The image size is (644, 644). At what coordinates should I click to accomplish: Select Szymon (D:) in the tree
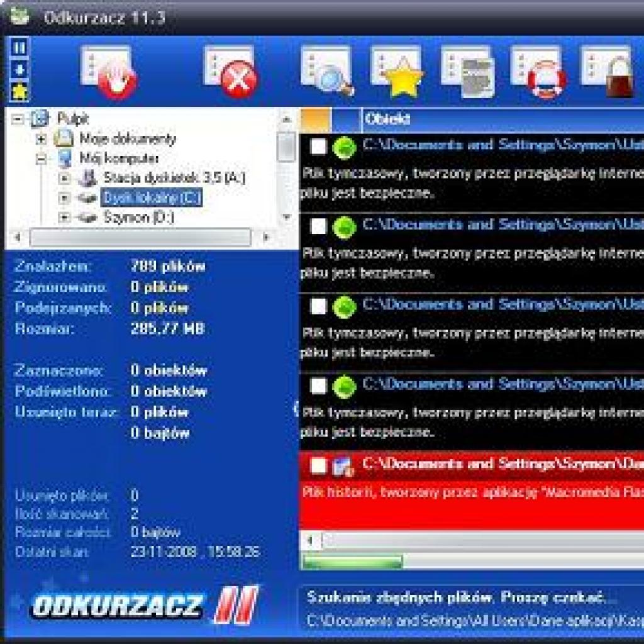[x=139, y=217]
